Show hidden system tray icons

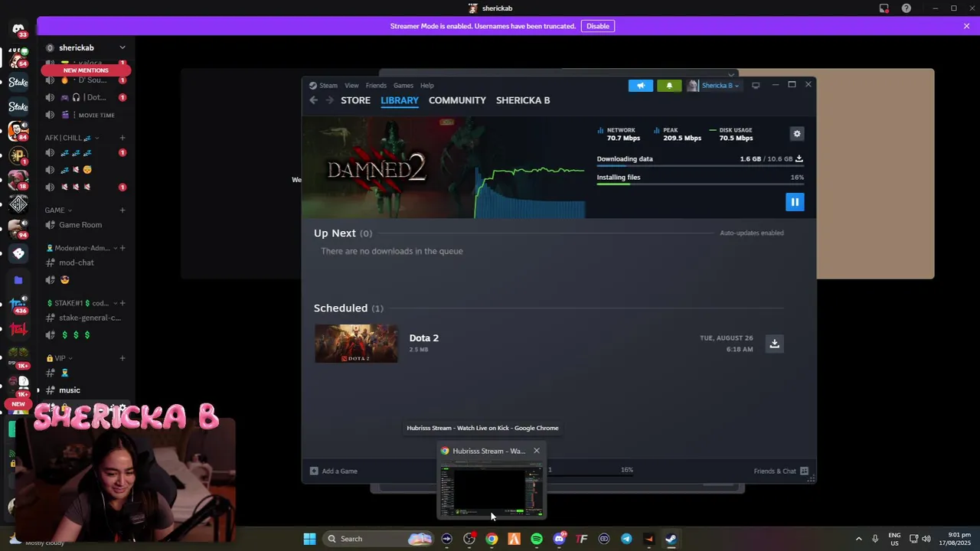pos(858,539)
